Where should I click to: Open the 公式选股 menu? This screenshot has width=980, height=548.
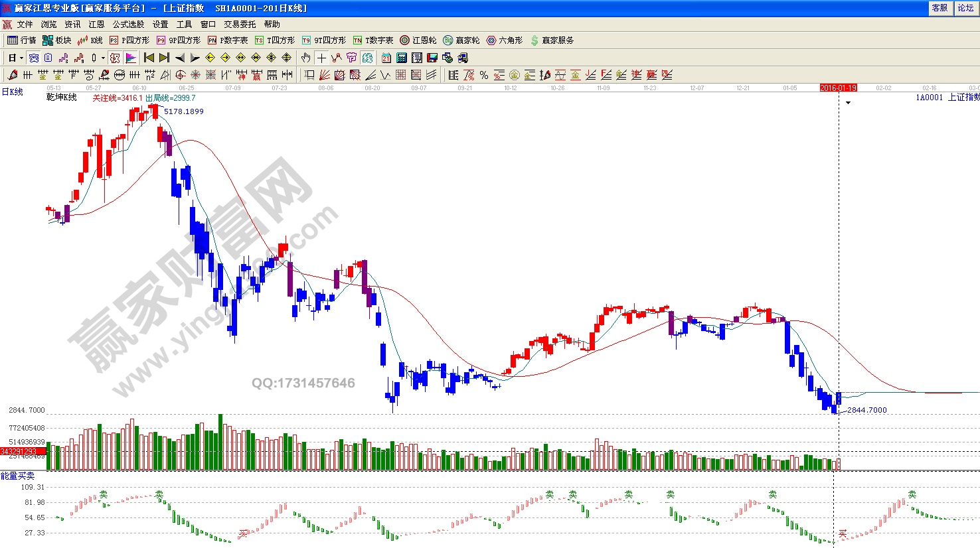pos(128,24)
